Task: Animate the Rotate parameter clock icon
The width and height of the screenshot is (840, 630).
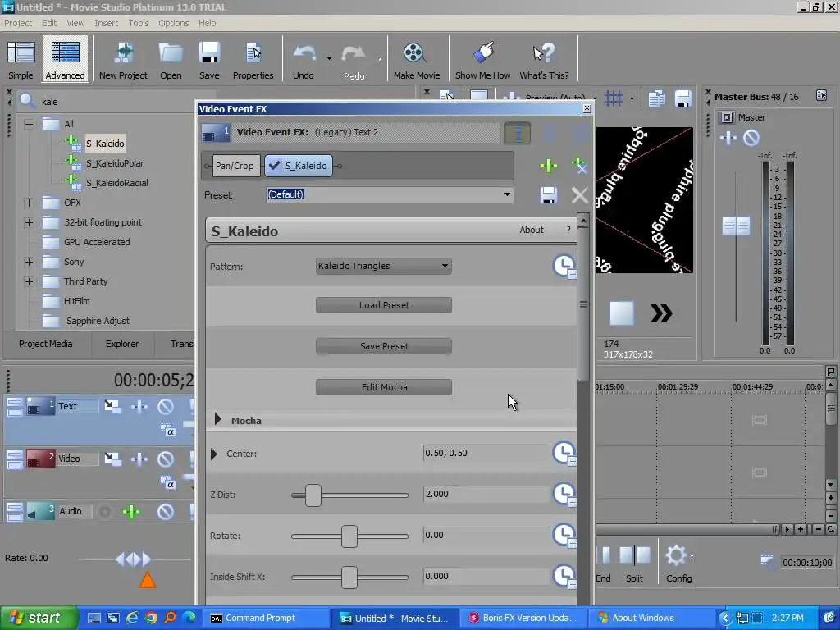Action: (x=564, y=535)
